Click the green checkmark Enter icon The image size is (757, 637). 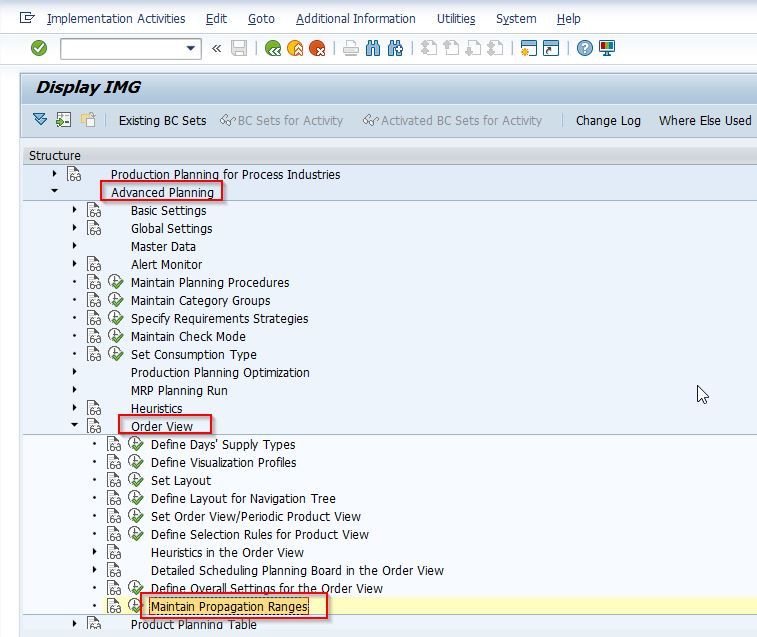click(39, 48)
